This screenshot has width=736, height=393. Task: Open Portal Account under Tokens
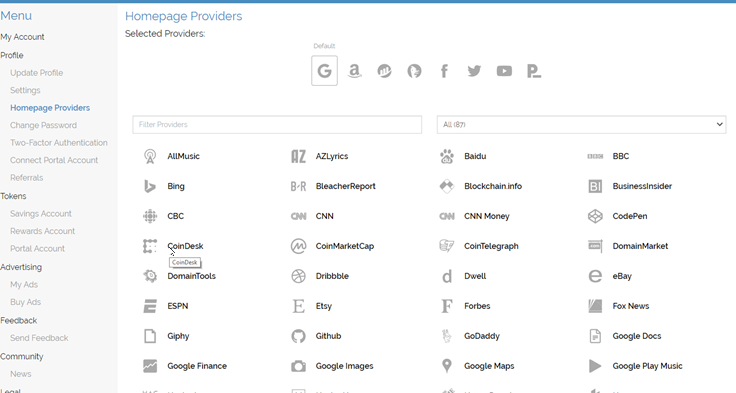[38, 248]
